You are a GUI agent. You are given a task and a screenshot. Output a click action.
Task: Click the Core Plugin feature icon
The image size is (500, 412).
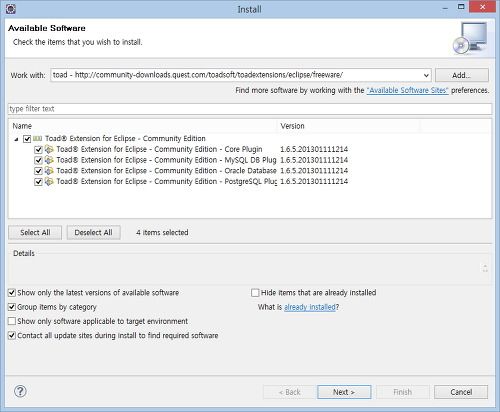click(49, 149)
